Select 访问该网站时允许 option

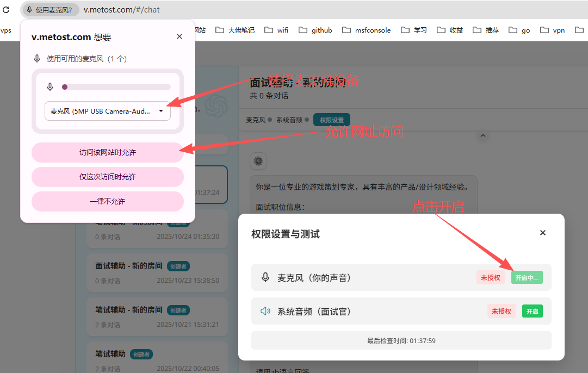108,153
